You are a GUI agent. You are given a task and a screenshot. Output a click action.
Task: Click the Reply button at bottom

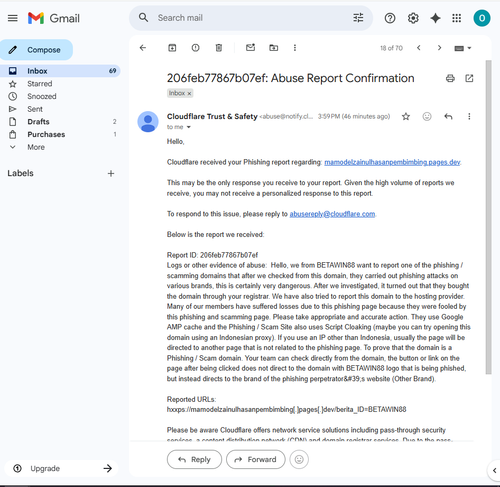coord(194,459)
